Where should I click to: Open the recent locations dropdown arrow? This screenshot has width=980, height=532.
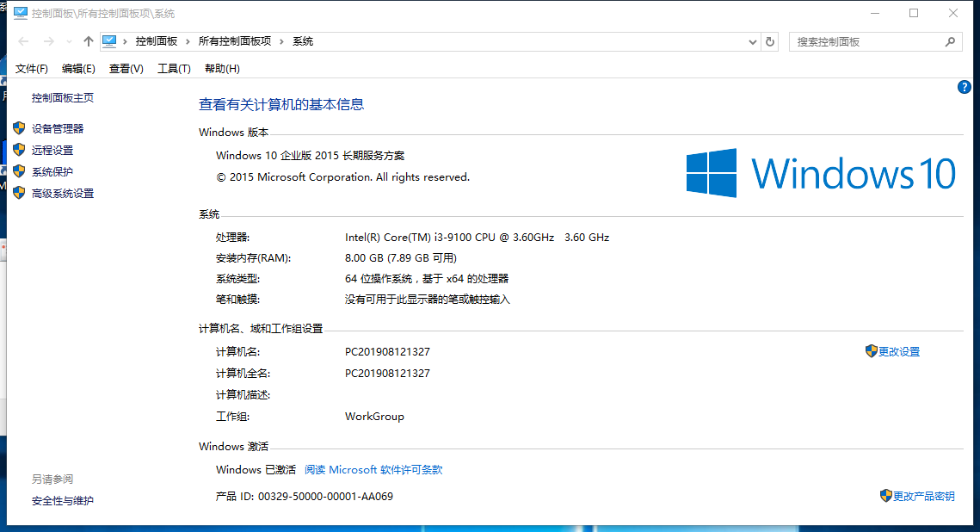[x=69, y=42]
